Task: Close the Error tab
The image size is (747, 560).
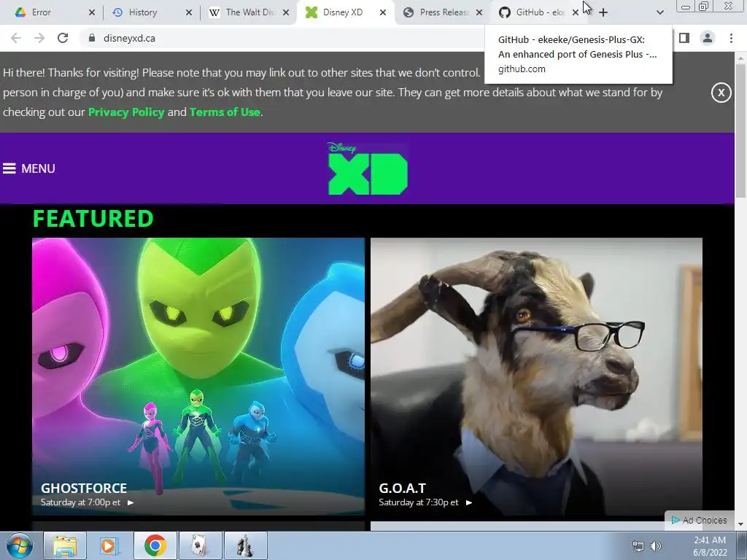Action: (x=91, y=13)
